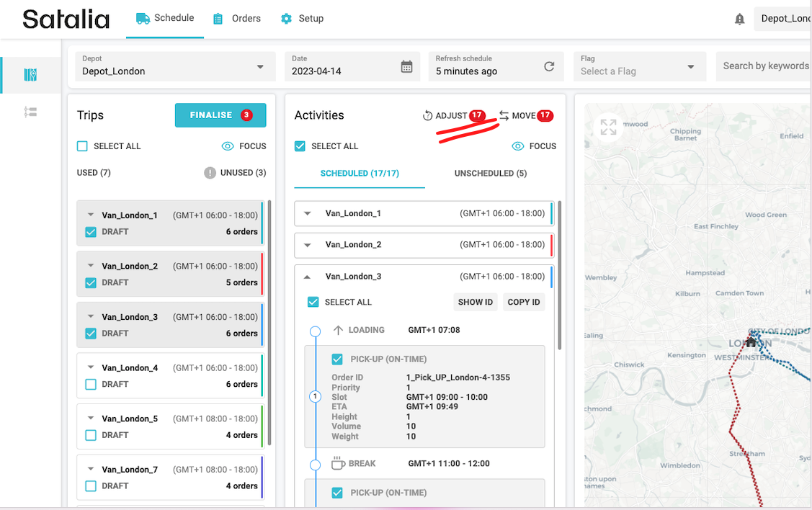Click the Finalise button
This screenshot has height=510, width=812.
click(x=220, y=115)
